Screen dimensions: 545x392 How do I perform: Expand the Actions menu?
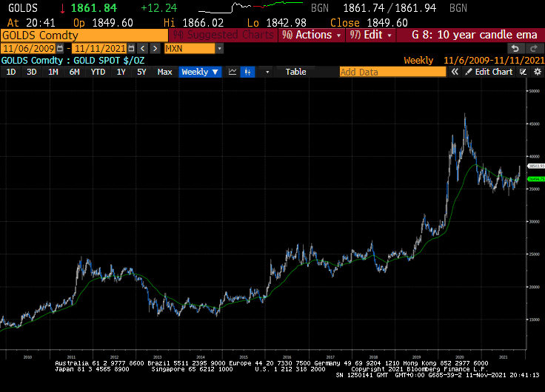click(312, 35)
